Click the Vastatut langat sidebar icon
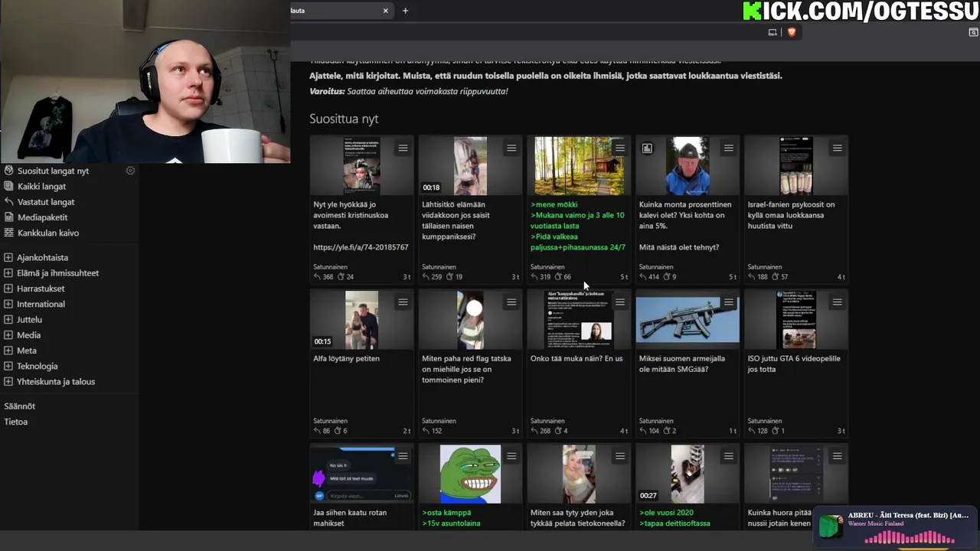Screen dimensions: 980x551 9,202
